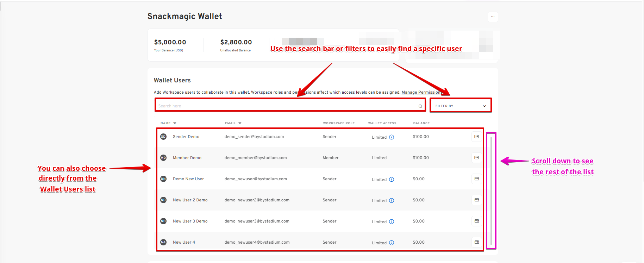Click wallet icon in Member Demo row
Screen dimensions: 644x263
pos(476,158)
